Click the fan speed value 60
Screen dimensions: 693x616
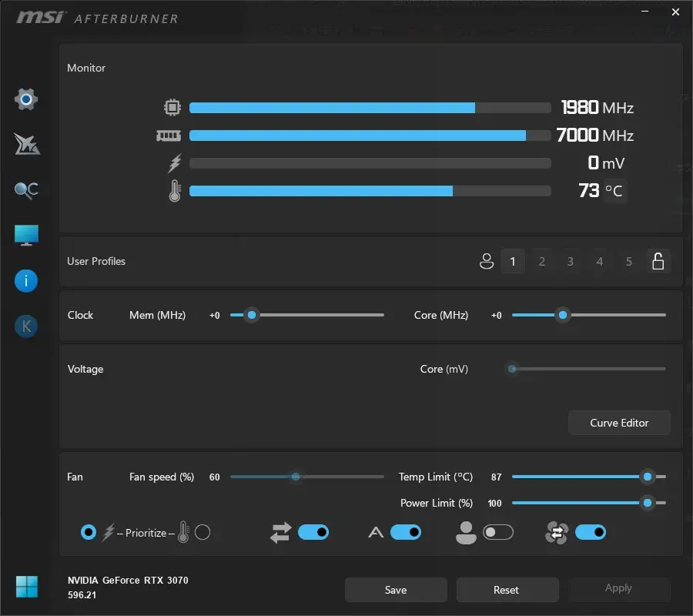[x=214, y=477]
